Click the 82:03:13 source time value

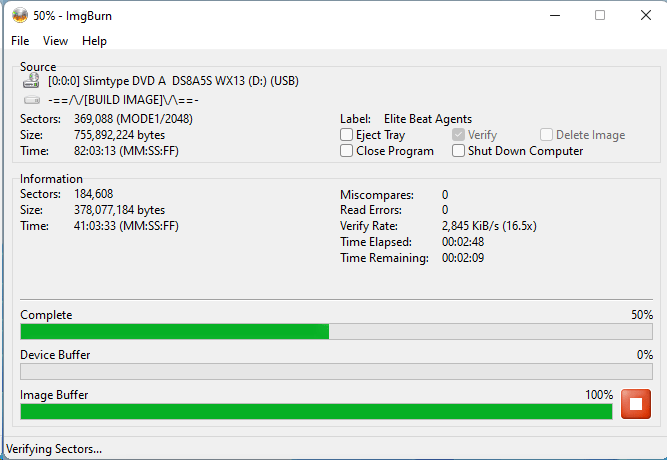[x=126, y=151]
